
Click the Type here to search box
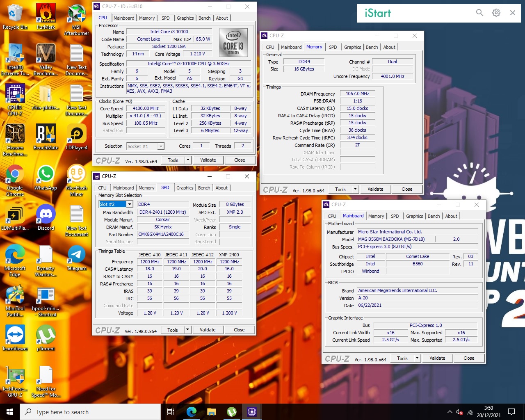click(90, 412)
